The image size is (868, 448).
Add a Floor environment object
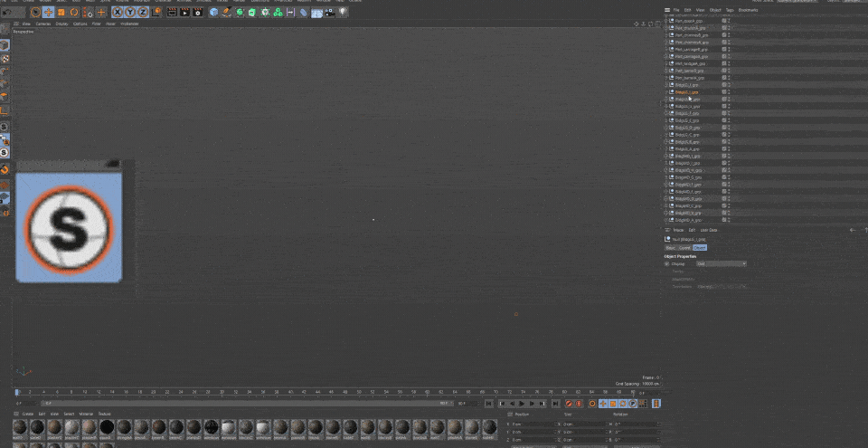click(x=316, y=12)
